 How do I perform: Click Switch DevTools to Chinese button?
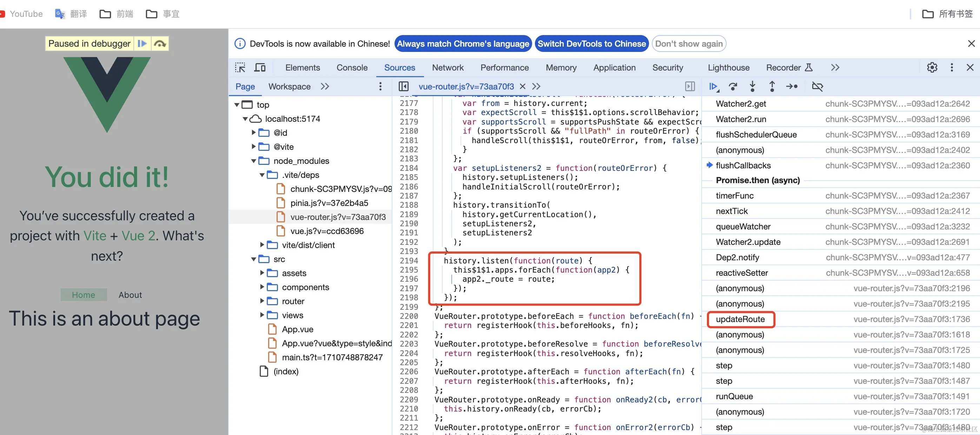[591, 44]
